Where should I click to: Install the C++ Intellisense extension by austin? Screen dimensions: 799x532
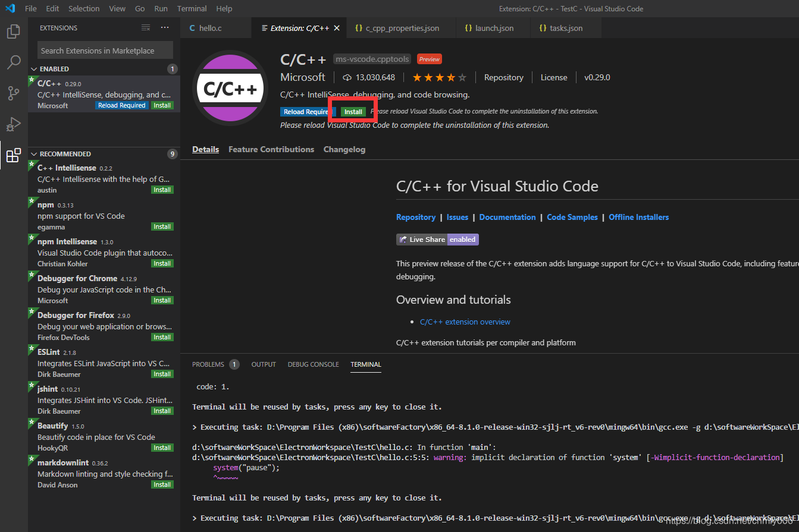[x=162, y=190]
